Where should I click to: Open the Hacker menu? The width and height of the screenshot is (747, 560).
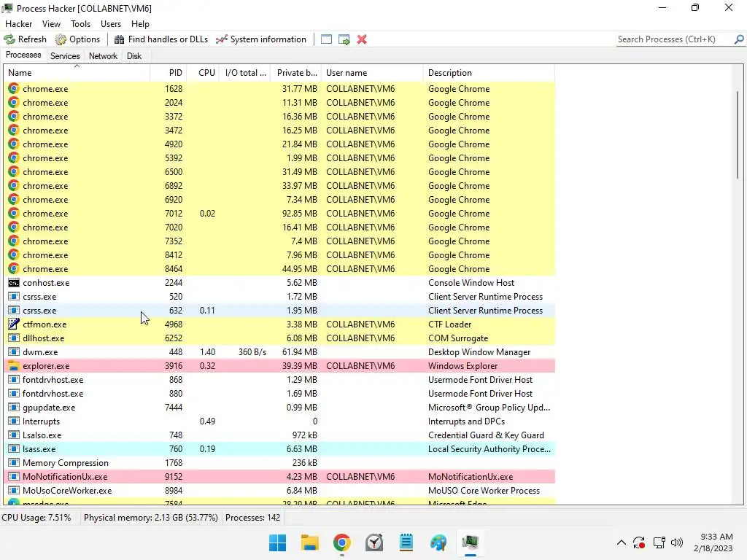(18, 24)
